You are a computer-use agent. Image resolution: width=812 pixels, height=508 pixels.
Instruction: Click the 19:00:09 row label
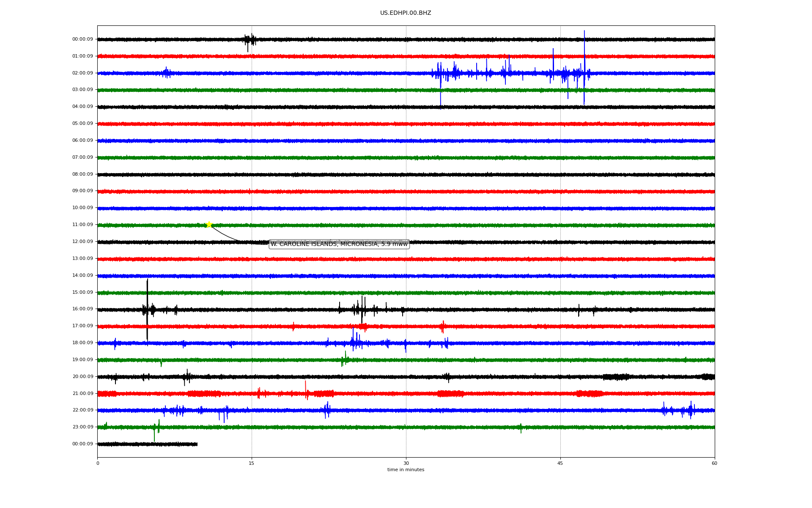coord(82,360)
